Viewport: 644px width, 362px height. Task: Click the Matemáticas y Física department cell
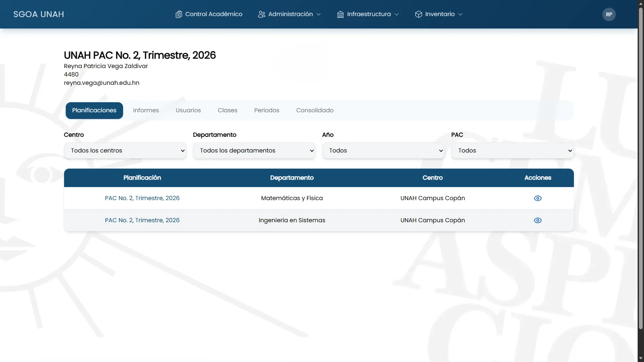point(292,198)
